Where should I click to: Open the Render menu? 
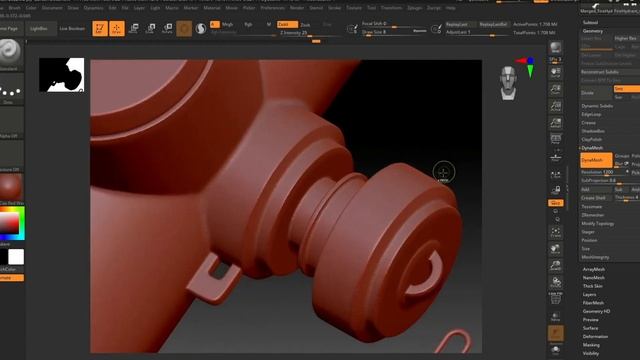(297, 8)
